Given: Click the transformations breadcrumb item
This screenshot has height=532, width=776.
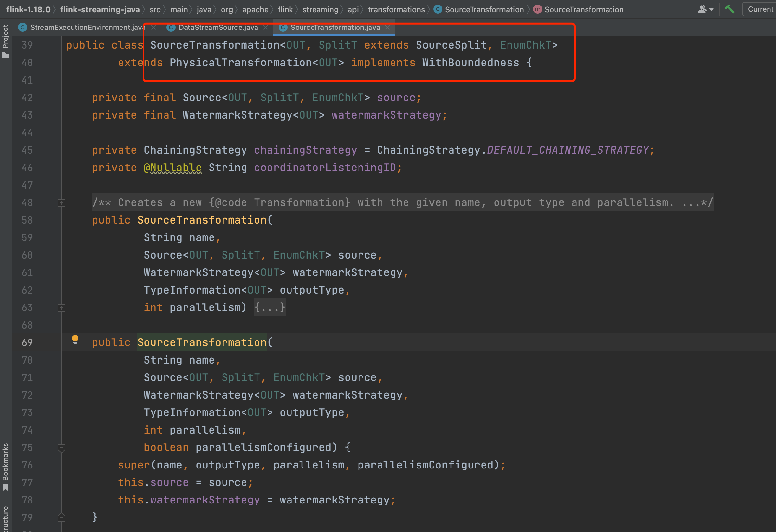Looking at the screenshot, I should click(396, 9).
